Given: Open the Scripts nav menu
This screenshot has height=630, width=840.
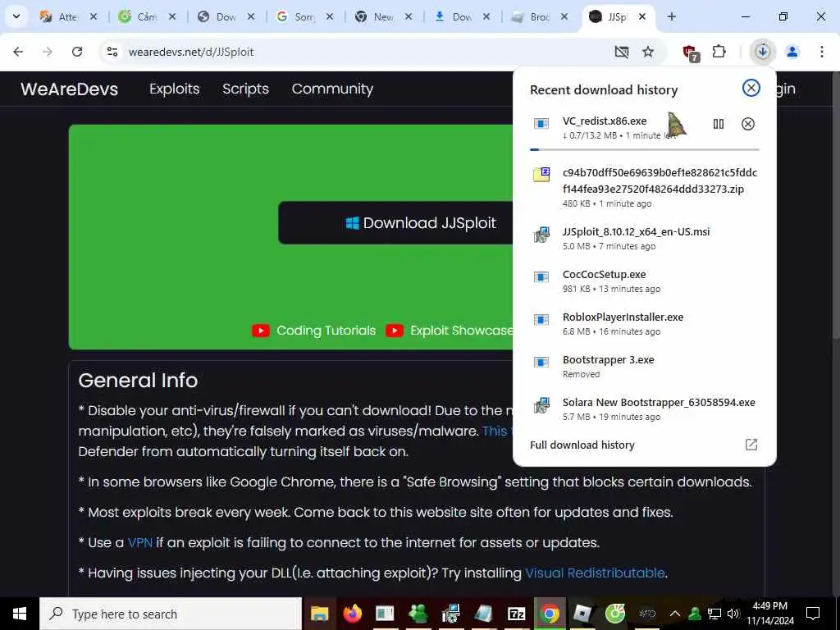Looking at the screenshot, I should tap(245, 89).
